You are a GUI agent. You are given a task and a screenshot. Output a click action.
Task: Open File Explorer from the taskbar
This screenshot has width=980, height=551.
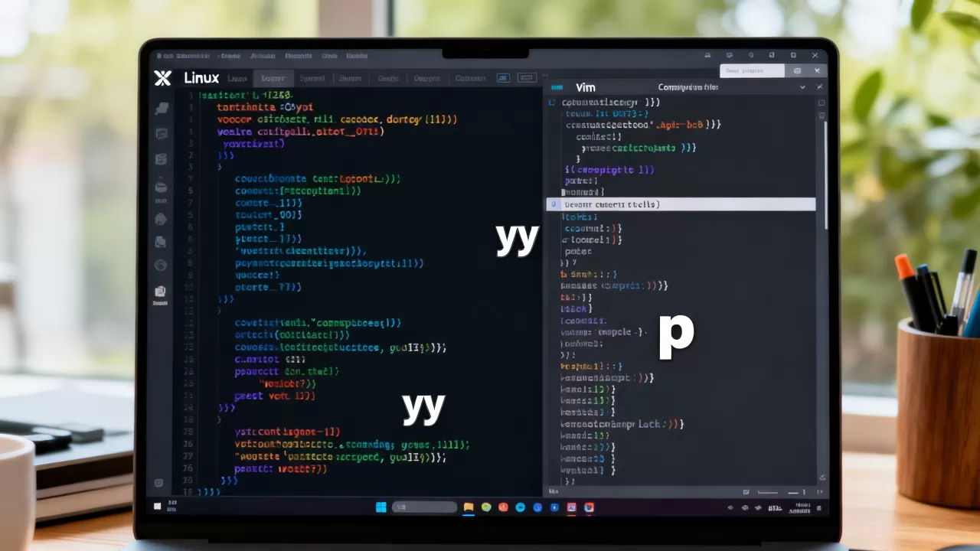tap(469, 507)
